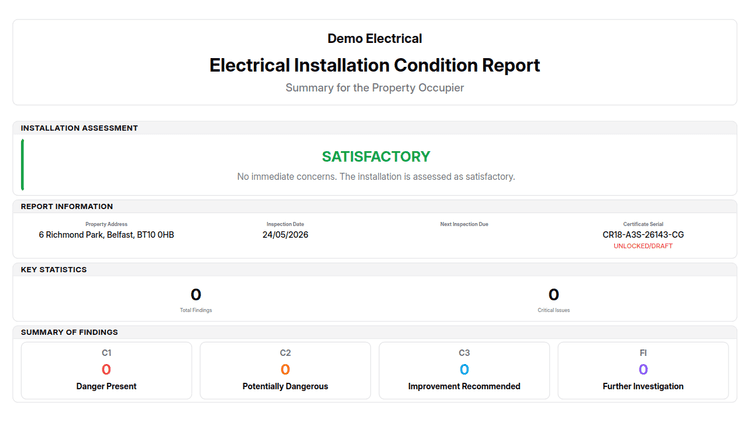Click the green assessment status bar
Screen dimensions: 750x431
22,165
